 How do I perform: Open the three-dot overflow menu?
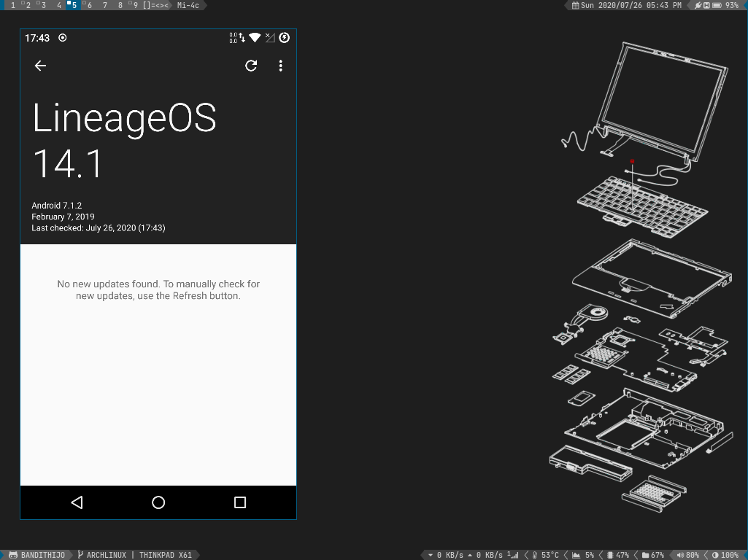click(x=280, y=66)
